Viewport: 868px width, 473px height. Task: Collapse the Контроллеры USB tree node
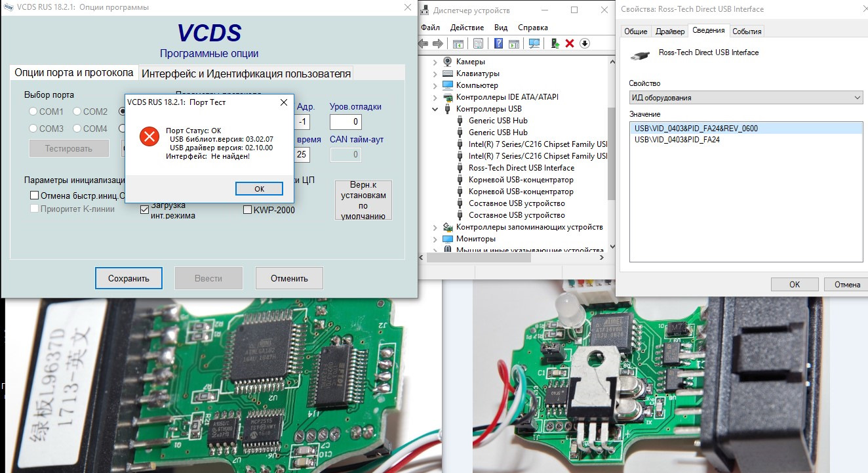tap(435, 109)
